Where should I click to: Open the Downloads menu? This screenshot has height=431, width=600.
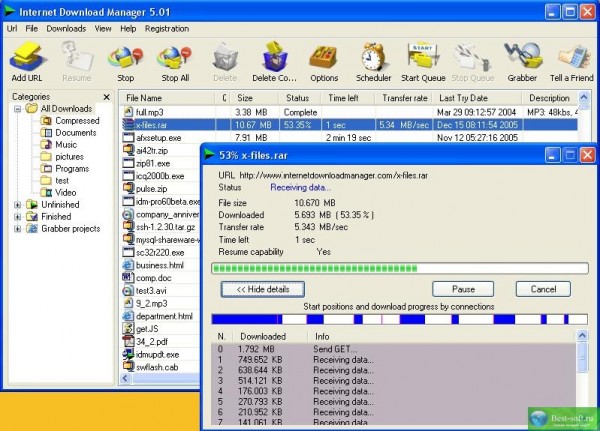pos(66,29)
